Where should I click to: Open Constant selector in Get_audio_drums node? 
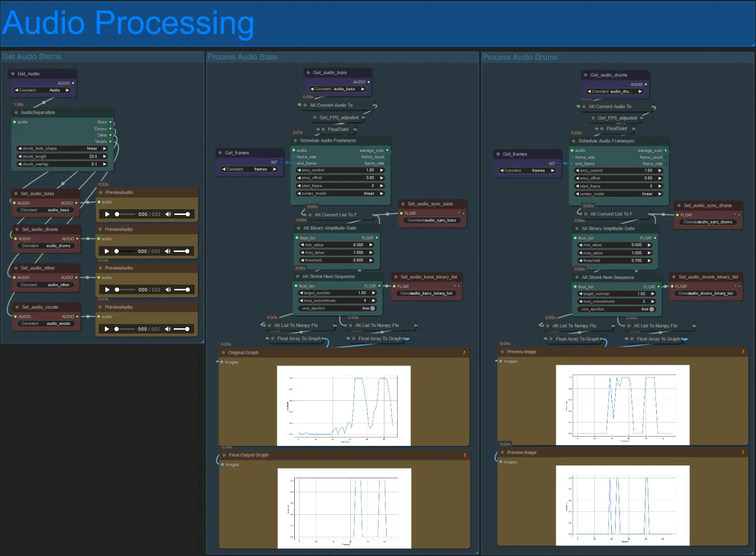pos(615,92)
